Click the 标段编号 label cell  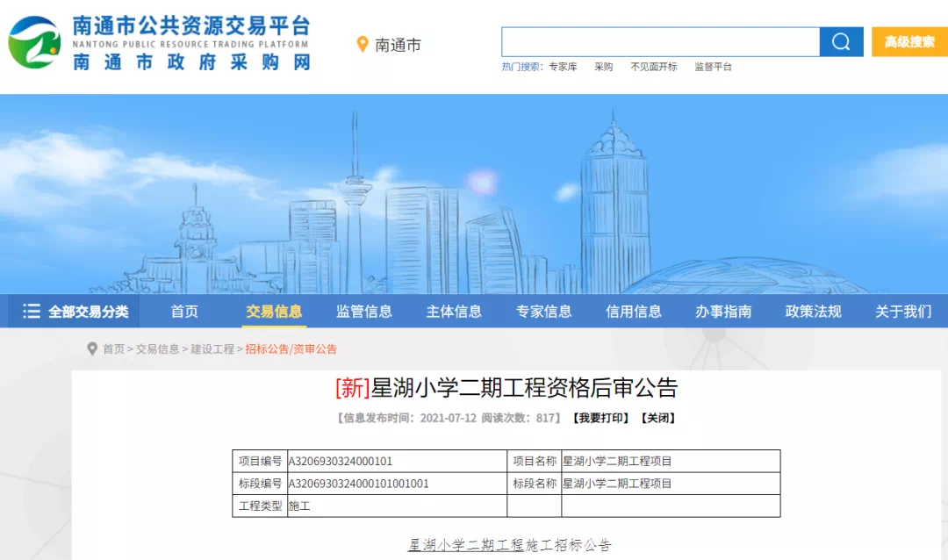tap(260, 483)
